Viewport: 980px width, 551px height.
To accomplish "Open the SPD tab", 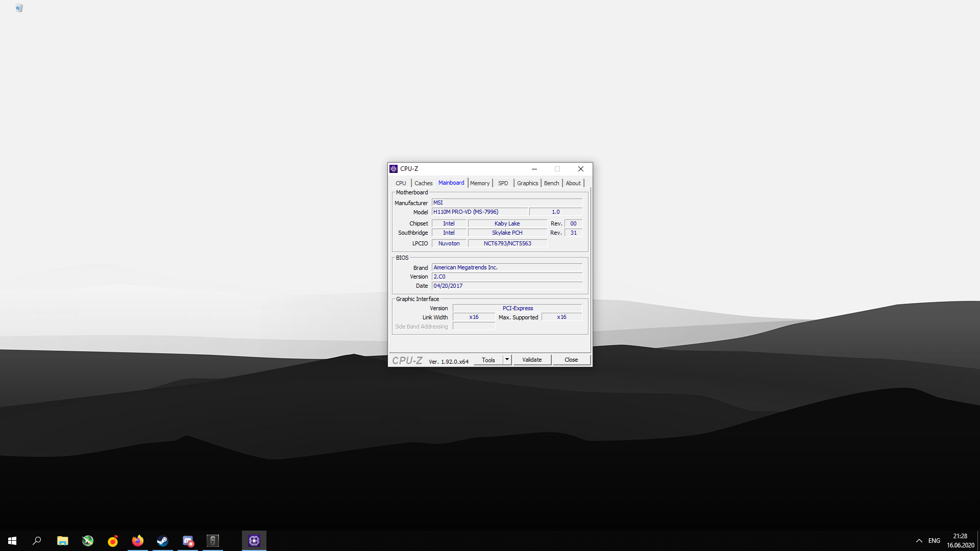I will point(503,183).
